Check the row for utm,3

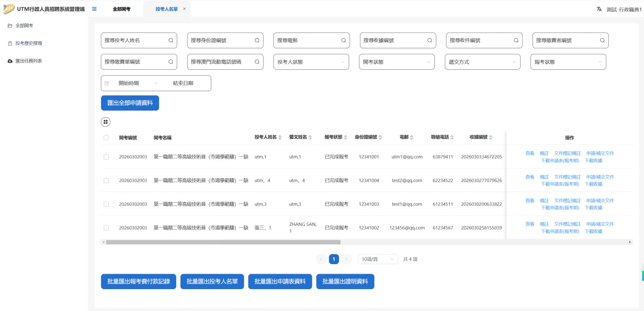coord(106,204)
